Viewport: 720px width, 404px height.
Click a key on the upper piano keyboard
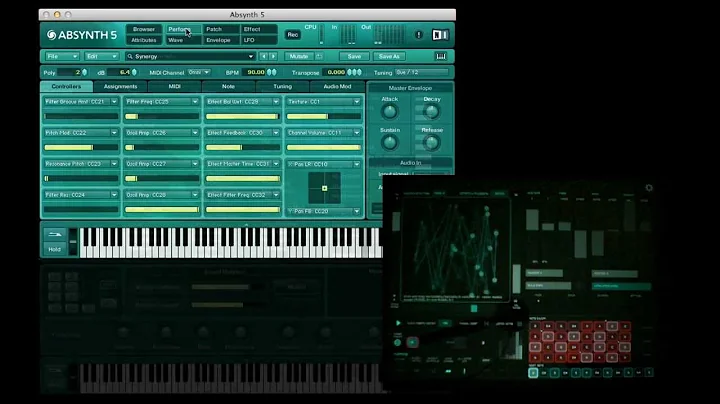tap(231, 242)
